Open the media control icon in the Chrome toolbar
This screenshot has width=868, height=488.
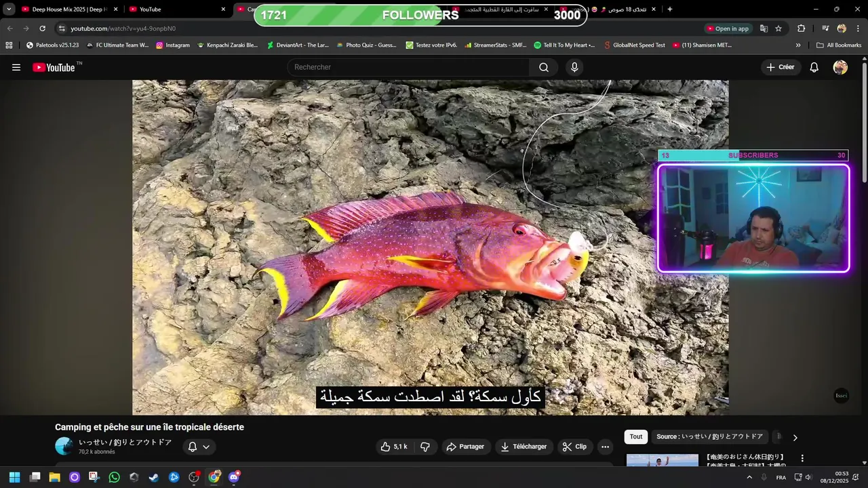825,28
